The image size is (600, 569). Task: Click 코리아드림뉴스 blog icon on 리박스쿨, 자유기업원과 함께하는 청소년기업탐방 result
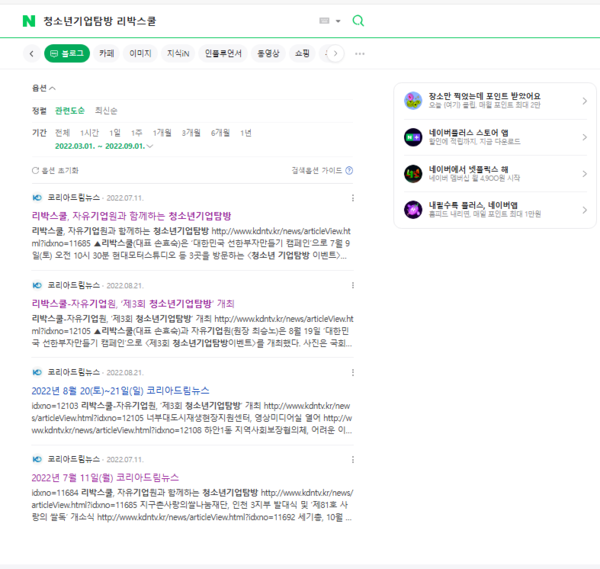[37, 198]
